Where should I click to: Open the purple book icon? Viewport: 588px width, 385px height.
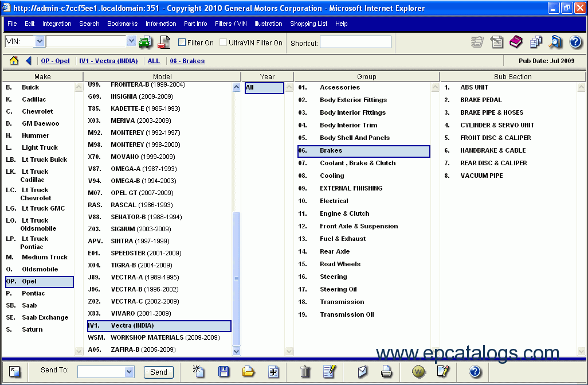coord(516,42)
